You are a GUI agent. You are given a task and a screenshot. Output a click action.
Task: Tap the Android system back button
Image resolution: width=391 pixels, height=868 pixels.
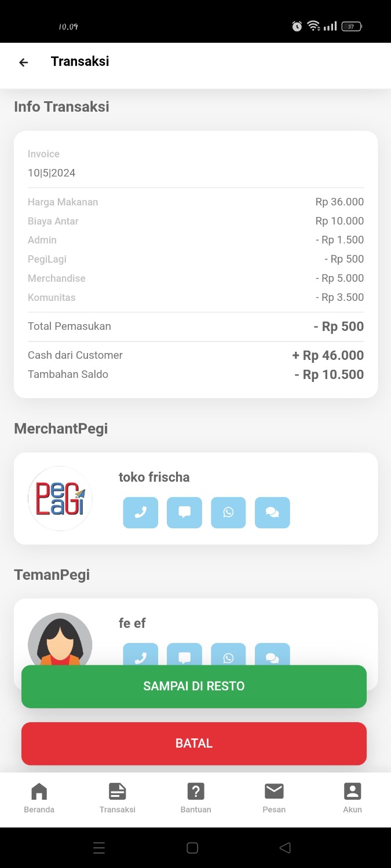pos(284,848)
